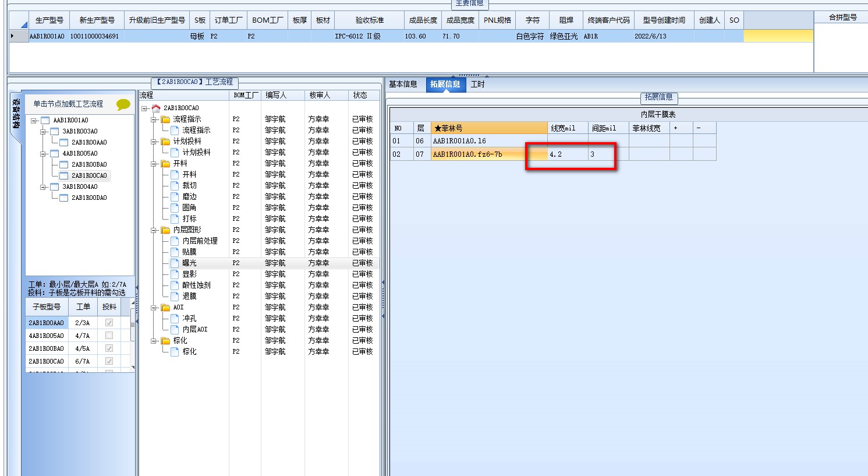Click the document icon beside 打标
This screenshot has height=476, width=868.
[175, 218]
